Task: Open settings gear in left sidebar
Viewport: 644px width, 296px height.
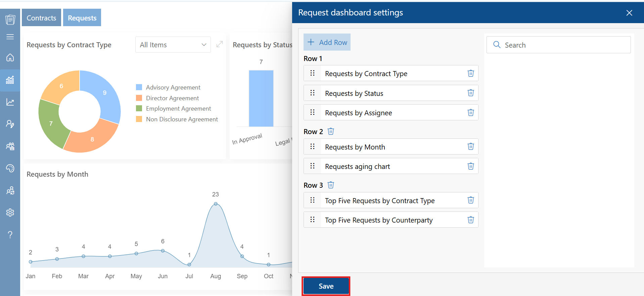Action: [10, 213]
